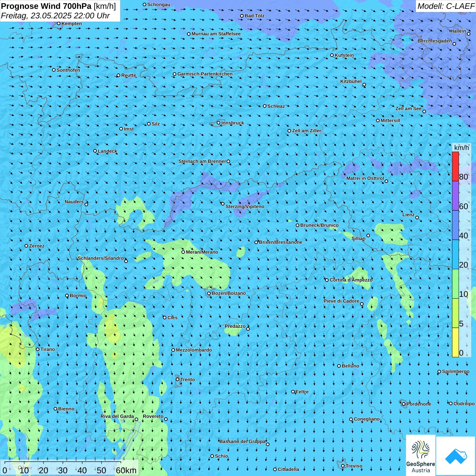The image size is (476, 476).
Task: Click the Nauders city label
Action: pos(74,202)
